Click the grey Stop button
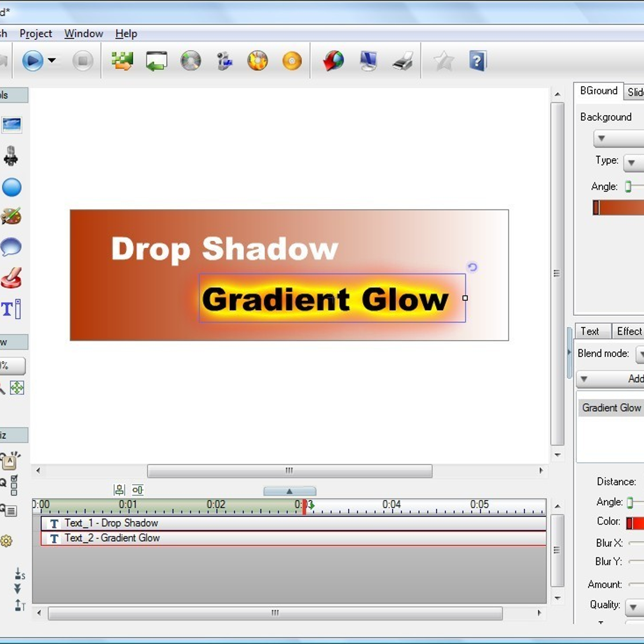644x644 pixels. 83,61
